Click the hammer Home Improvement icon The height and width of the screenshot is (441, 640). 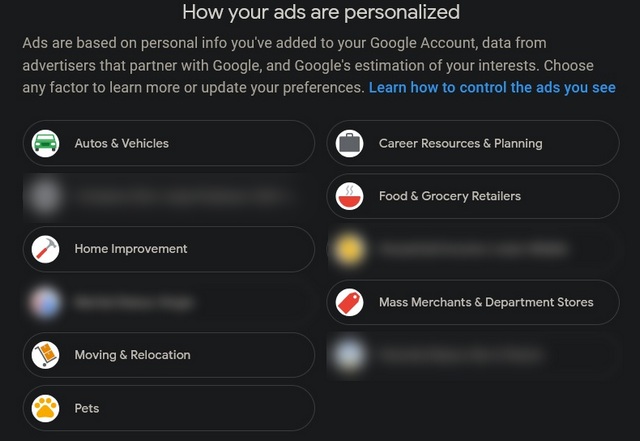45,249
